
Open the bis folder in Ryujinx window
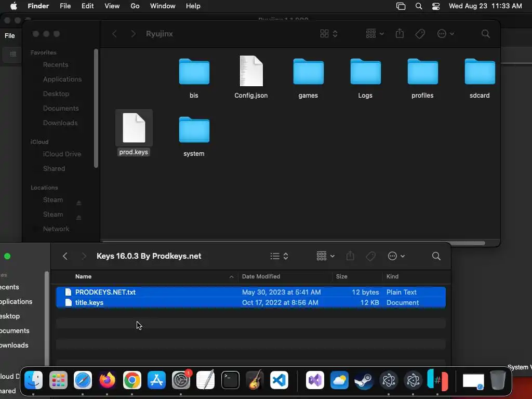click(194, 72)
